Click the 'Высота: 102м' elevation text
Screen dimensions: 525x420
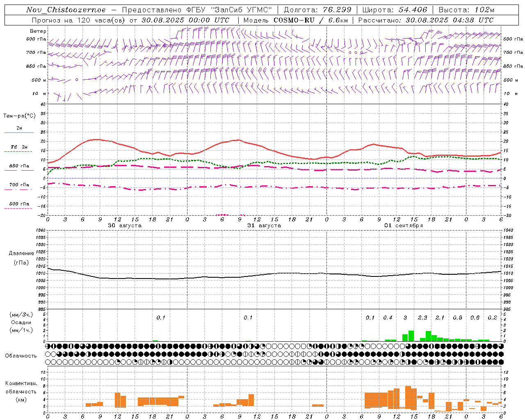(x=466, y=10)
